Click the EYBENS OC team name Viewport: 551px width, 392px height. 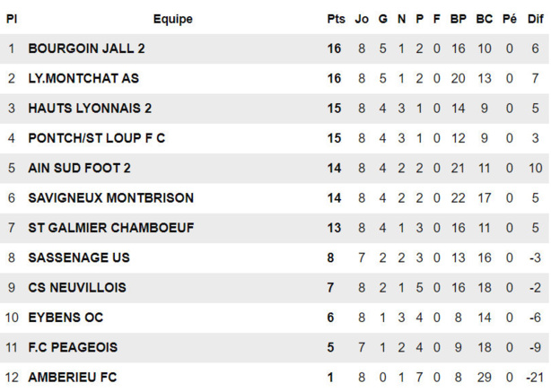(x=66, y=318)
